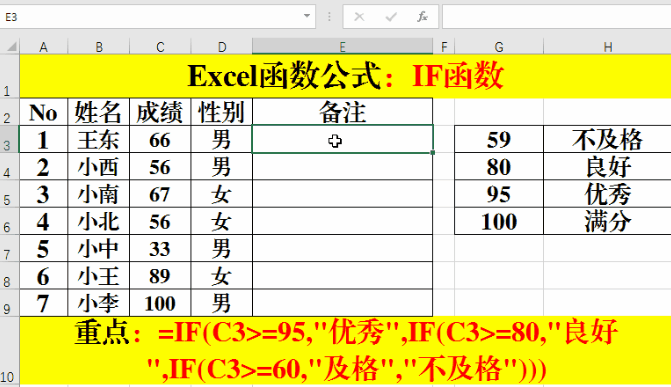Select row 8 header

click(x=9, y=276)
